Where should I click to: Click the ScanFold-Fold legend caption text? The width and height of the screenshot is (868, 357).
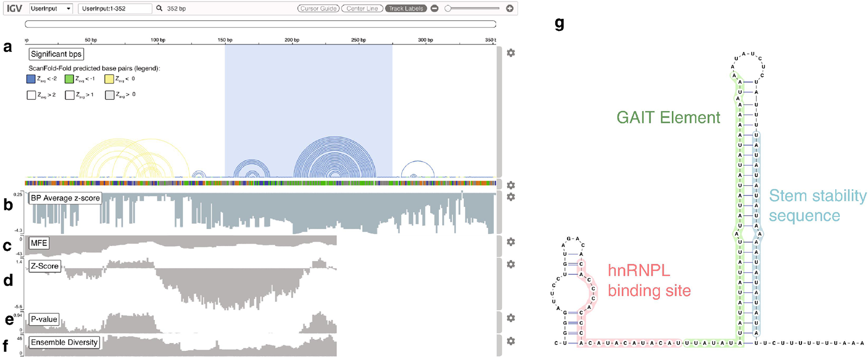[94, 68]
